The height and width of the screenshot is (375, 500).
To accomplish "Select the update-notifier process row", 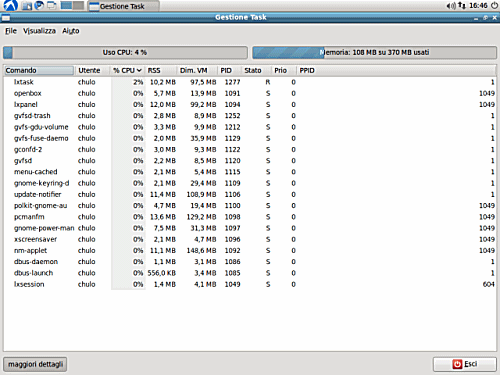I will pyautogui.click(x=250, y=194).
